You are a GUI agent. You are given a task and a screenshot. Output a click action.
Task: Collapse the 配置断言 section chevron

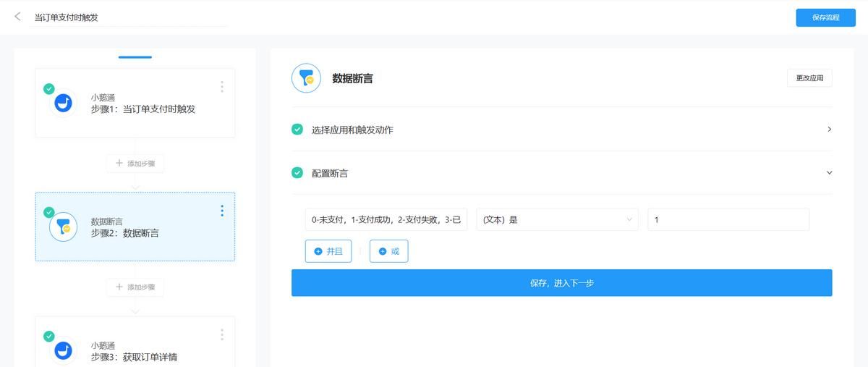point(829,173)
